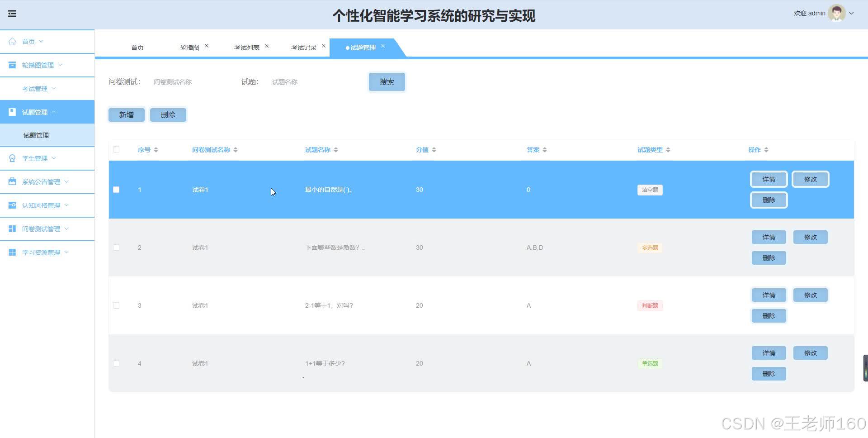
Task: Click the 系统公告管理 sidebar icon
Action: pos(13,181)
